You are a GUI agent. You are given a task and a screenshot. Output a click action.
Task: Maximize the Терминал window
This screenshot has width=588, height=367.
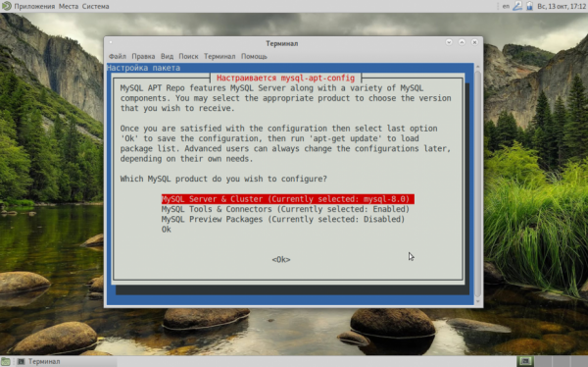(x=462, y=42)
